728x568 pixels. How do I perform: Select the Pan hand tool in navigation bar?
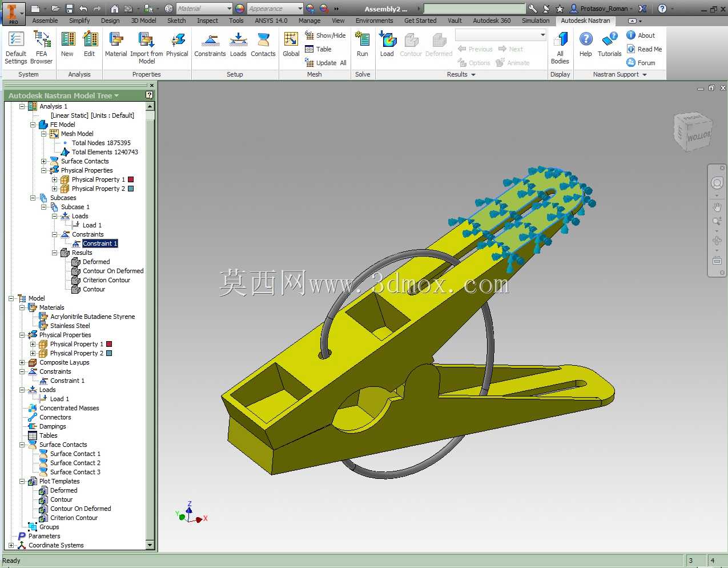click(717, 207)
